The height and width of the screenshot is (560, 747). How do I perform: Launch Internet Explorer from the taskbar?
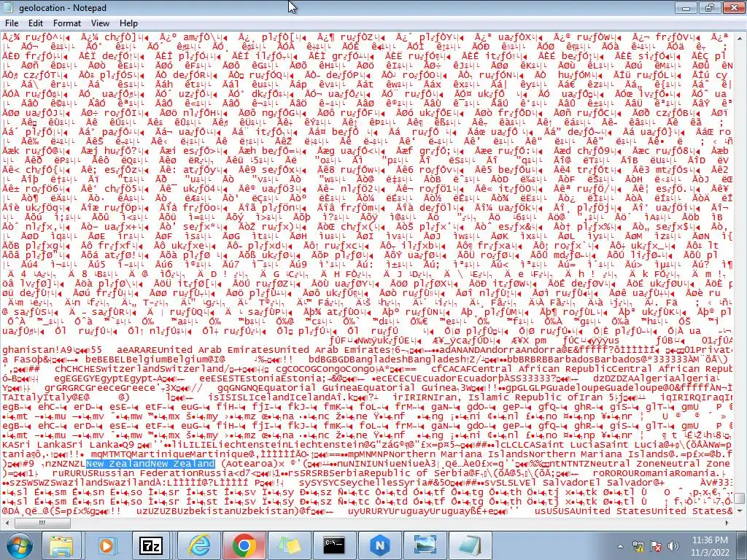coord(200,545)
